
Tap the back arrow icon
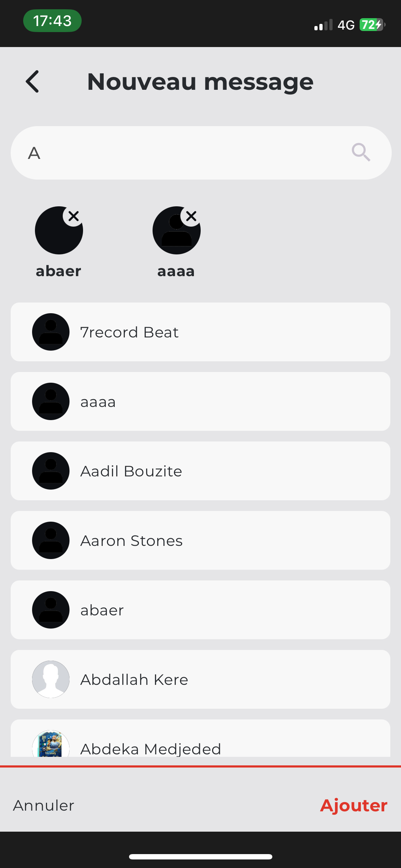click(x=32, y=82)
